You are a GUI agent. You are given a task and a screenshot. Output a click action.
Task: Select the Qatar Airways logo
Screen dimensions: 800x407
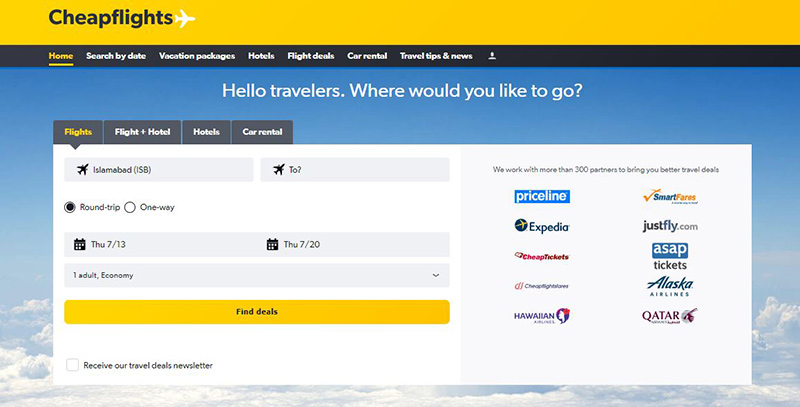(669, 316)
